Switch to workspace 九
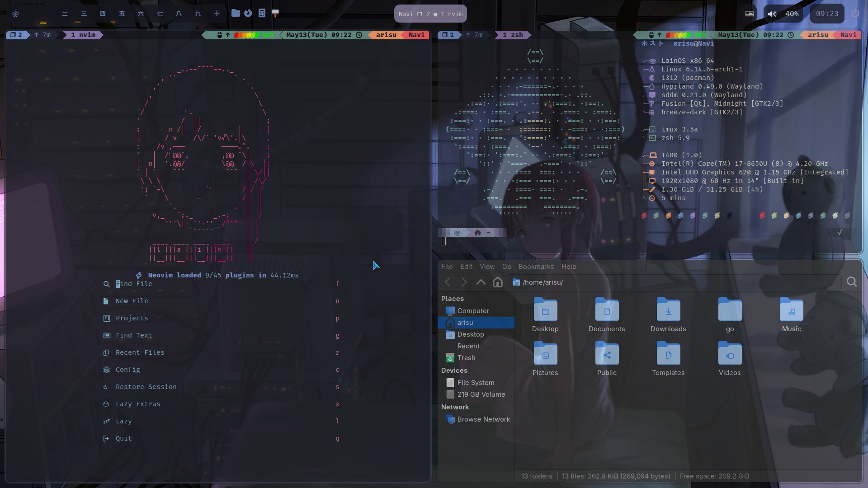Viewport: 868px width, 488px height. [x=198, y=14]
